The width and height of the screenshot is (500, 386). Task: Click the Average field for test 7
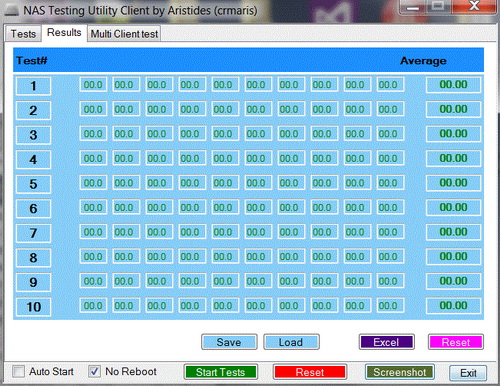453,232
